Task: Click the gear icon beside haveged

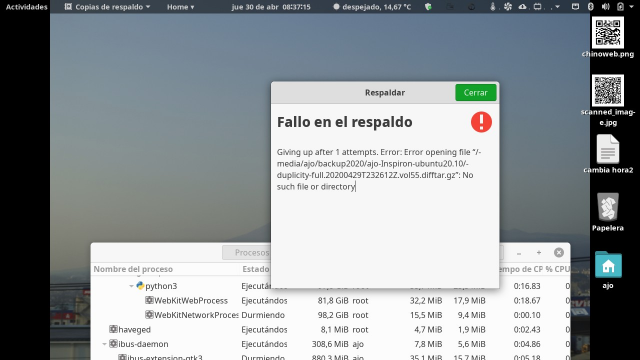Action: 113,329
